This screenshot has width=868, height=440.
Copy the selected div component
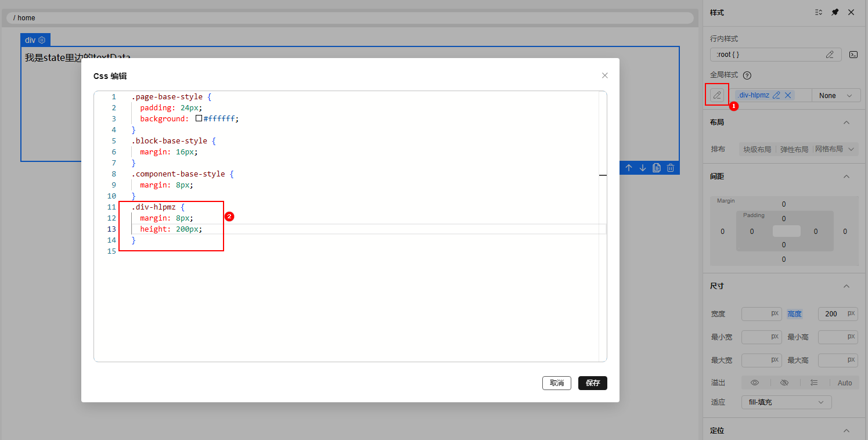point(657,168)
